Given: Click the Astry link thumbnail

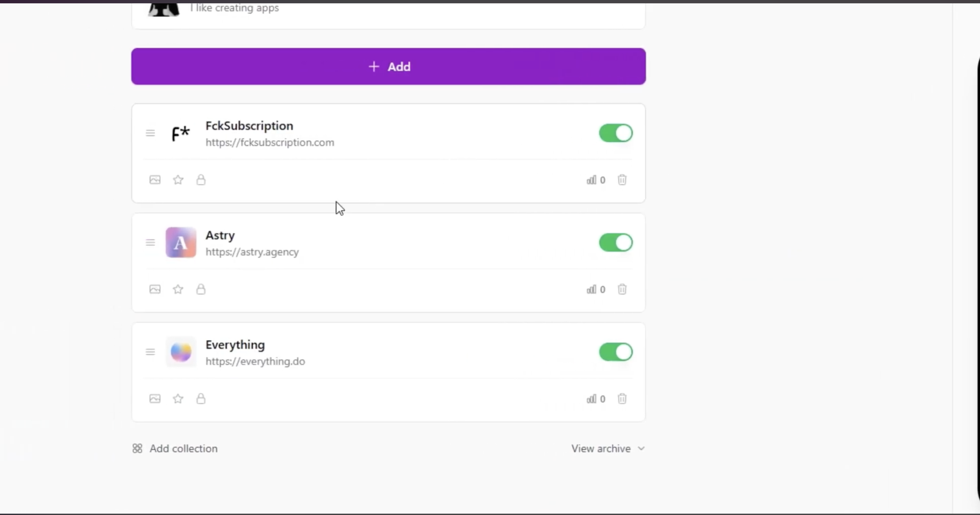Looking at the screenshot, I should (181, 243).
